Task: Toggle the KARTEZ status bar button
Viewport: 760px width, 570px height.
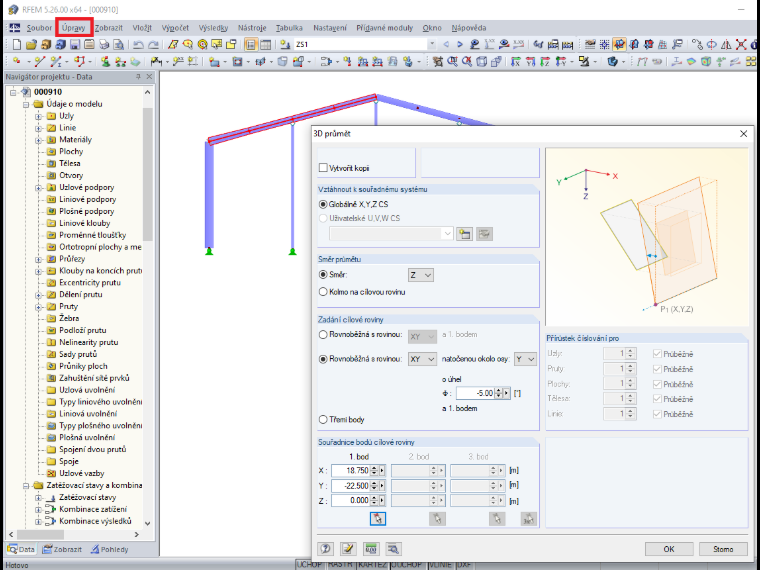Action: coord(372,565)
